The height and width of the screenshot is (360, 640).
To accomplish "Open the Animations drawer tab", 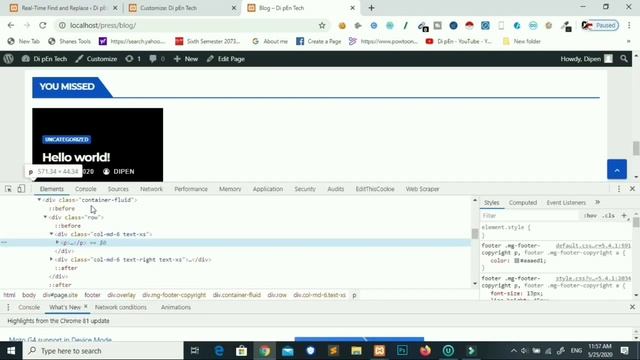I will pos(176,307).
